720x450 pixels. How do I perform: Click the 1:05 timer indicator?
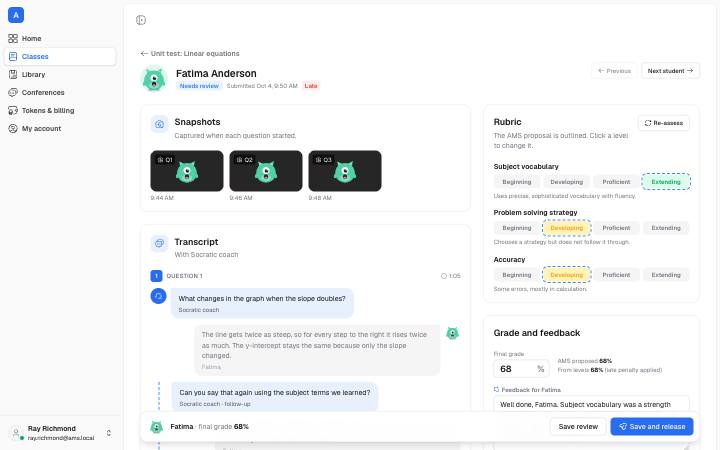point(451,276)
